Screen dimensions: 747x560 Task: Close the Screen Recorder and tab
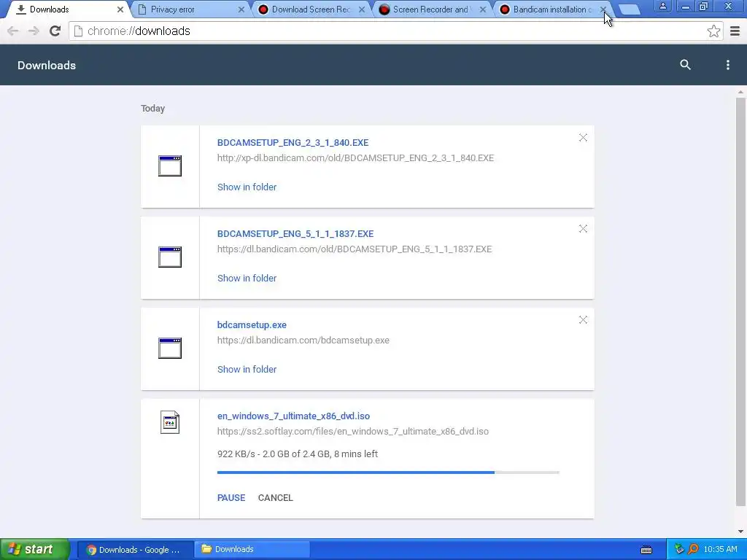[x=483, y=9]
